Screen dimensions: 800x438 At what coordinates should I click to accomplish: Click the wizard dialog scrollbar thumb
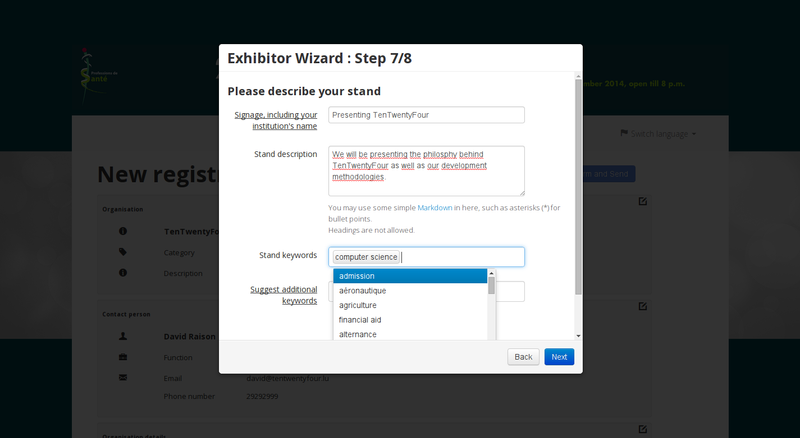point(578,187)
